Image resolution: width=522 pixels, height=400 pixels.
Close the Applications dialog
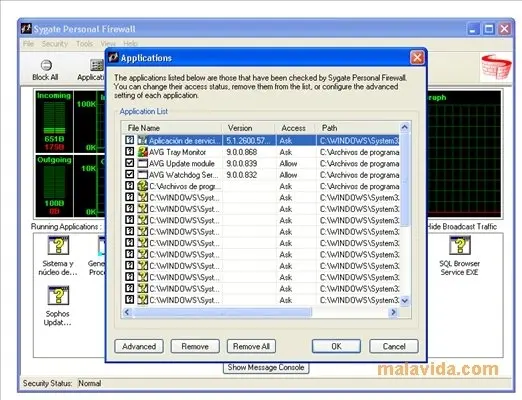coord(417,58)
